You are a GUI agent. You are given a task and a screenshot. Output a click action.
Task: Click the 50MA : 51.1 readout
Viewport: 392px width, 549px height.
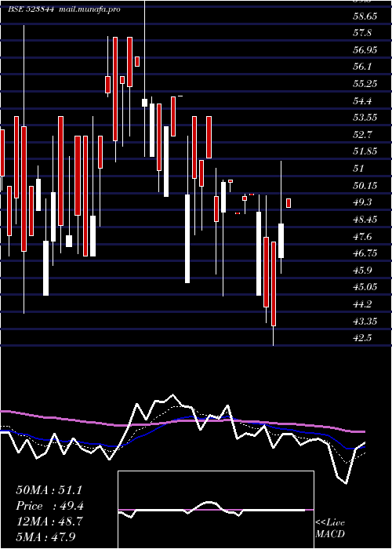pos(49,490)
